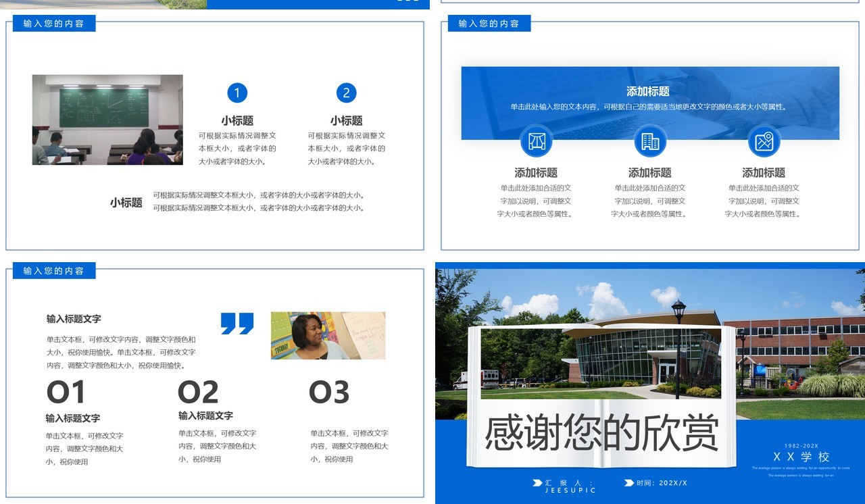Click the large 01 number
This screenshot has height=504, width=865.
[66, 393]
